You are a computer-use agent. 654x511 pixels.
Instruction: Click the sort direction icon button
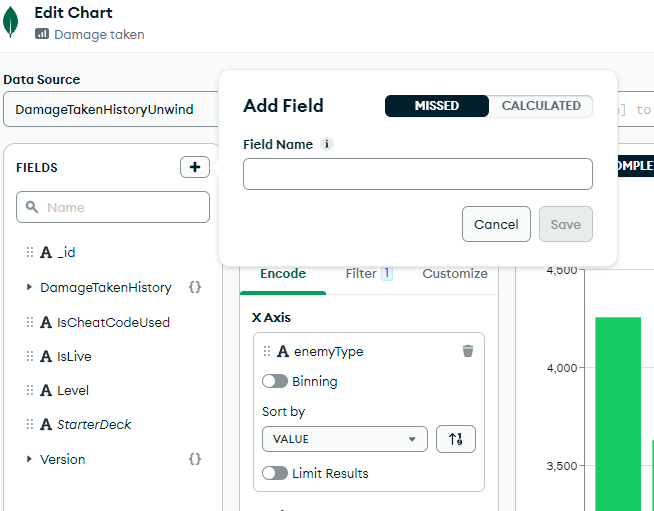point(456,439)
